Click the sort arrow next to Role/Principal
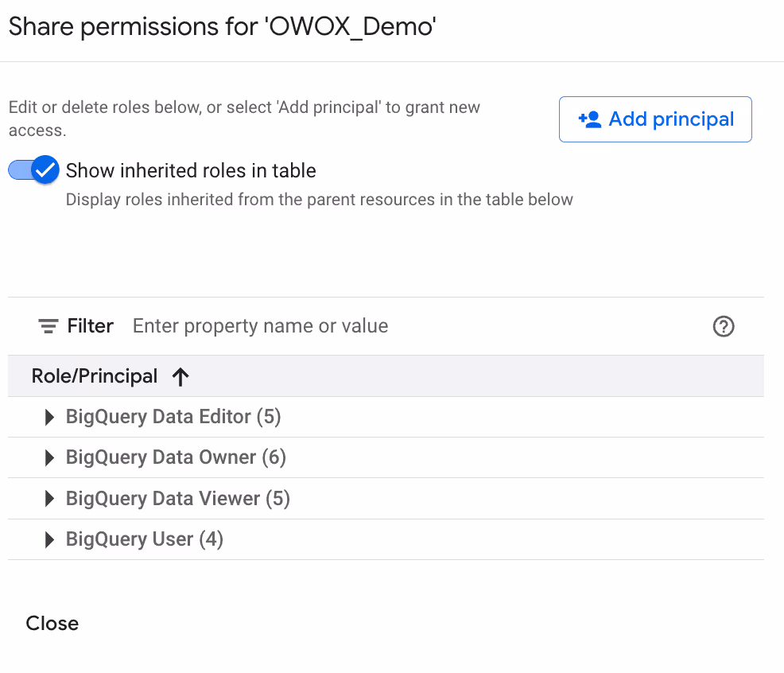Viewport: 784px width, 673px height. point(180,375)
